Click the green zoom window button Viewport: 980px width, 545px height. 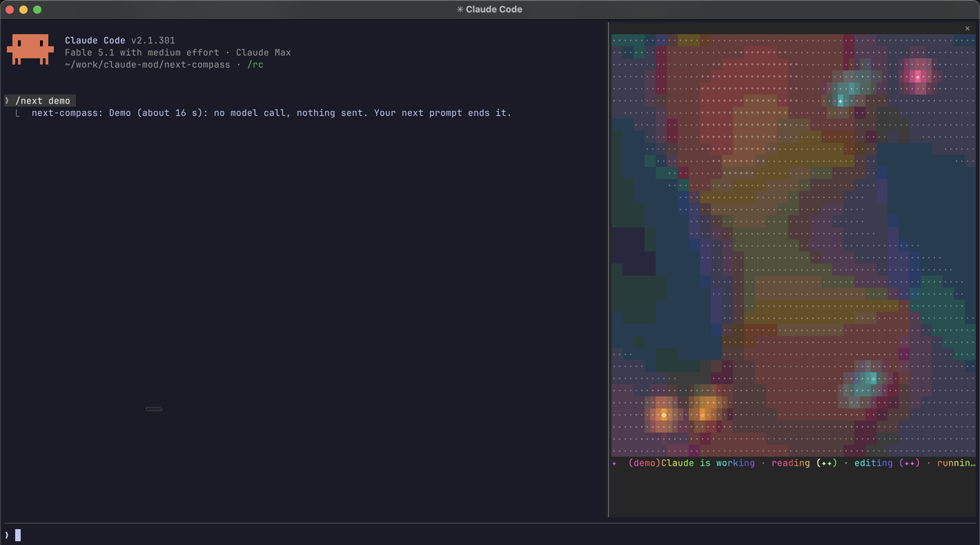(x=37, y=10)
